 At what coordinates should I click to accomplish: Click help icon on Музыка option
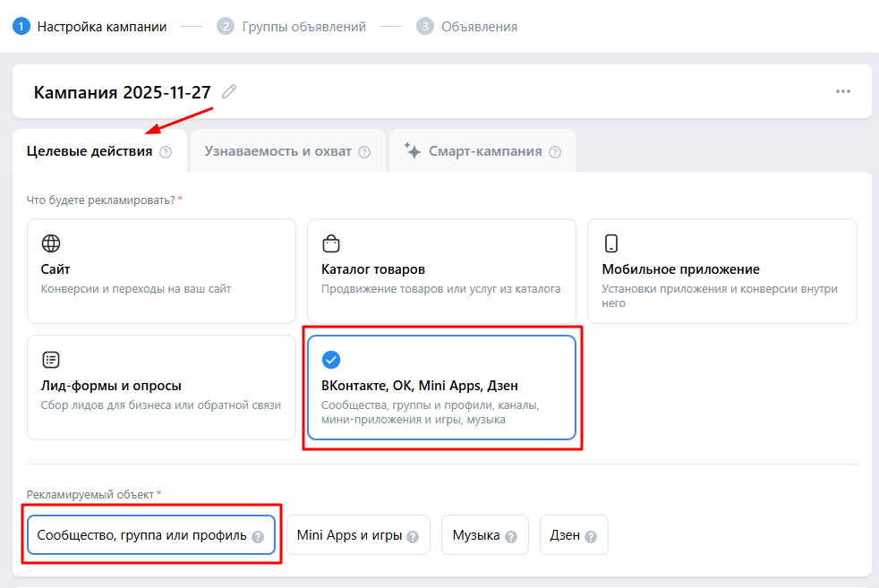511,537
